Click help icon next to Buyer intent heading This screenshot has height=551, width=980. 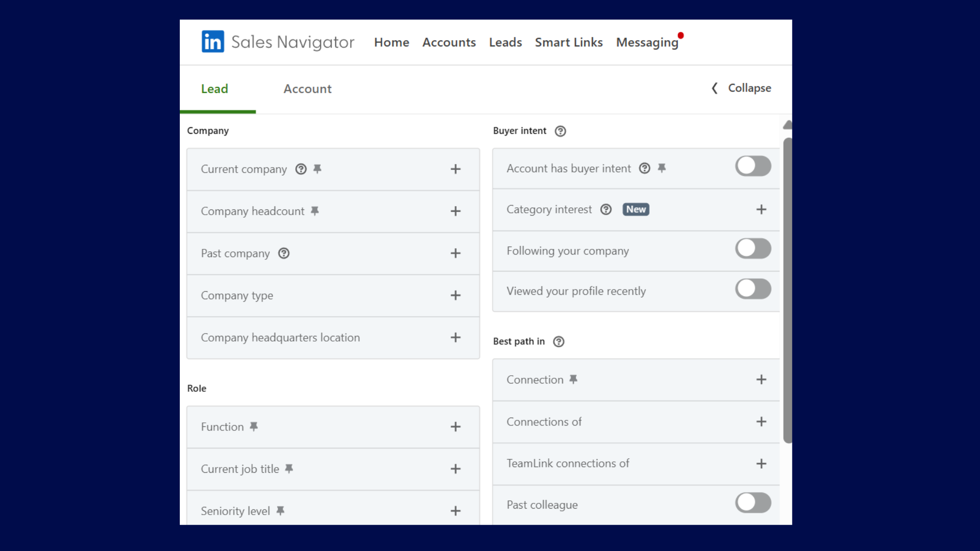click(x=560, y=131)
